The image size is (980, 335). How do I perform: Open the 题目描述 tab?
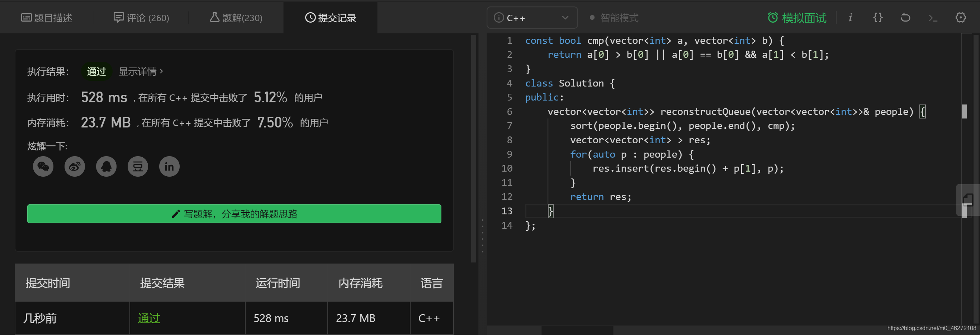click(x=46, y=18)
